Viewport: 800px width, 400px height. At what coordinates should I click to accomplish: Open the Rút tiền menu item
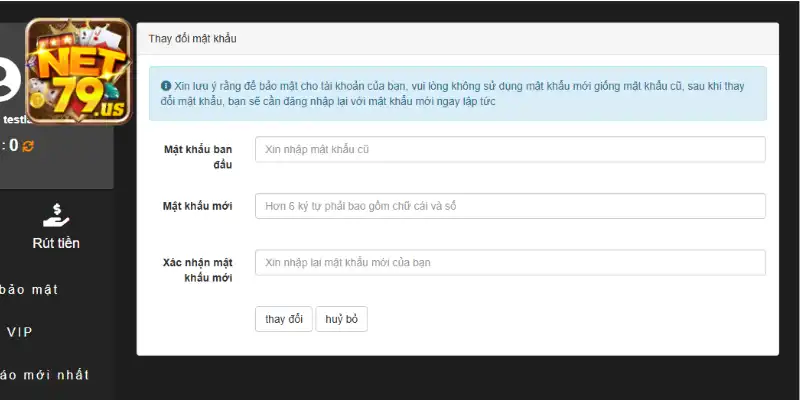click(x=56, y=243)
